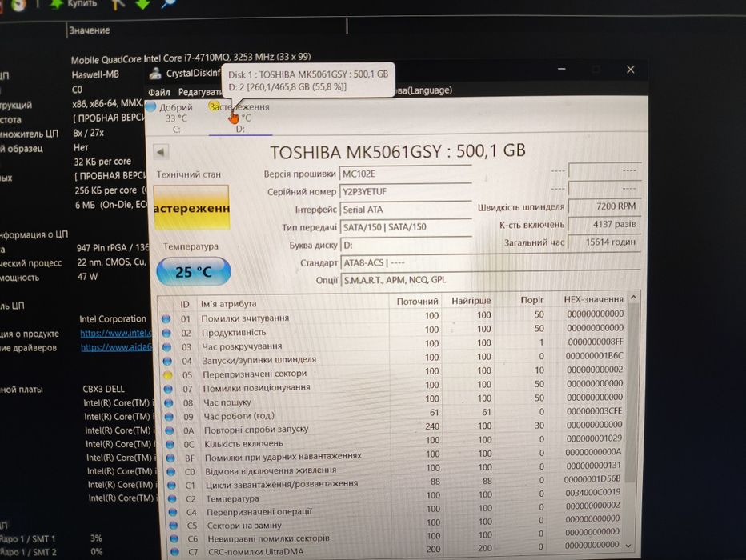Click the Купить button in AIDA64 toolbar
The height and width of the screenshot is (560, 746).
click(x=74, y=4)
